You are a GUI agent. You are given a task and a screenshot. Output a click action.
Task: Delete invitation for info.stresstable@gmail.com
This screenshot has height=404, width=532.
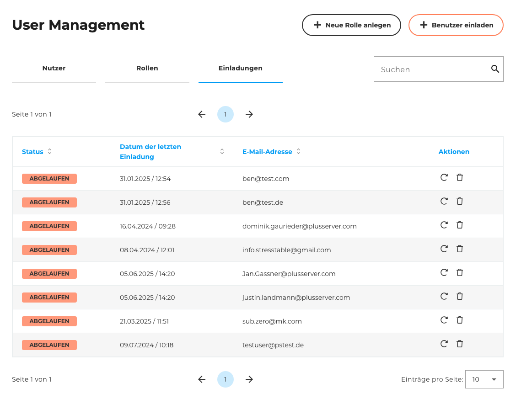coord(460,249)
